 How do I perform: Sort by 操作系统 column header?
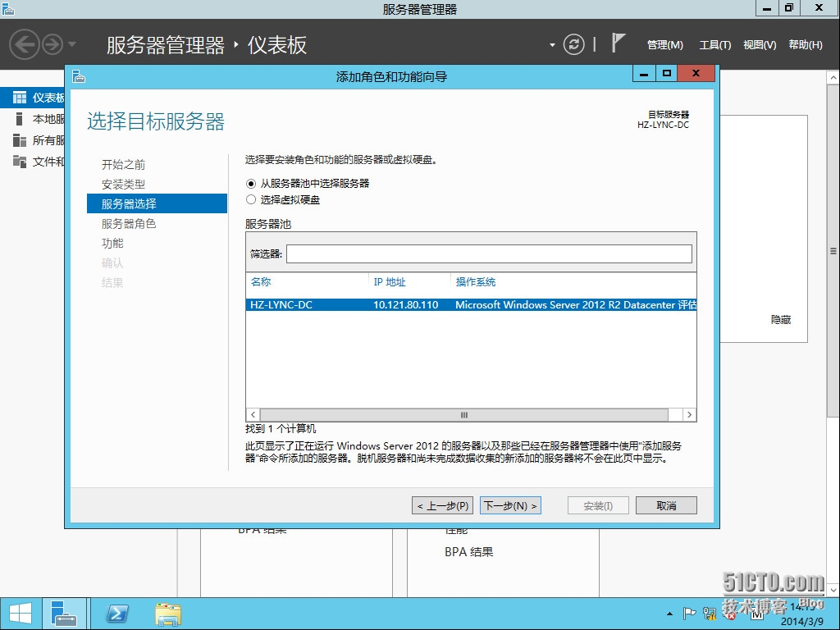pos(475,282)
